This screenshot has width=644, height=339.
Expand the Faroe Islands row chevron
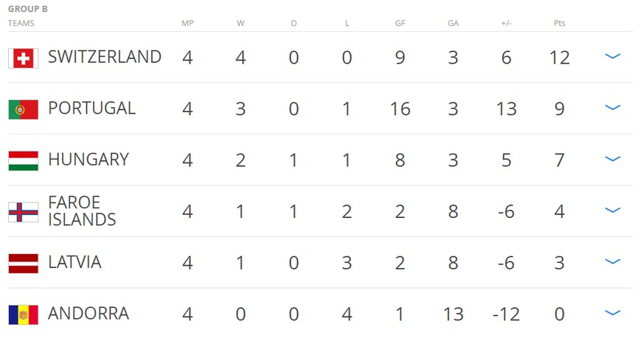click(612, 210)
